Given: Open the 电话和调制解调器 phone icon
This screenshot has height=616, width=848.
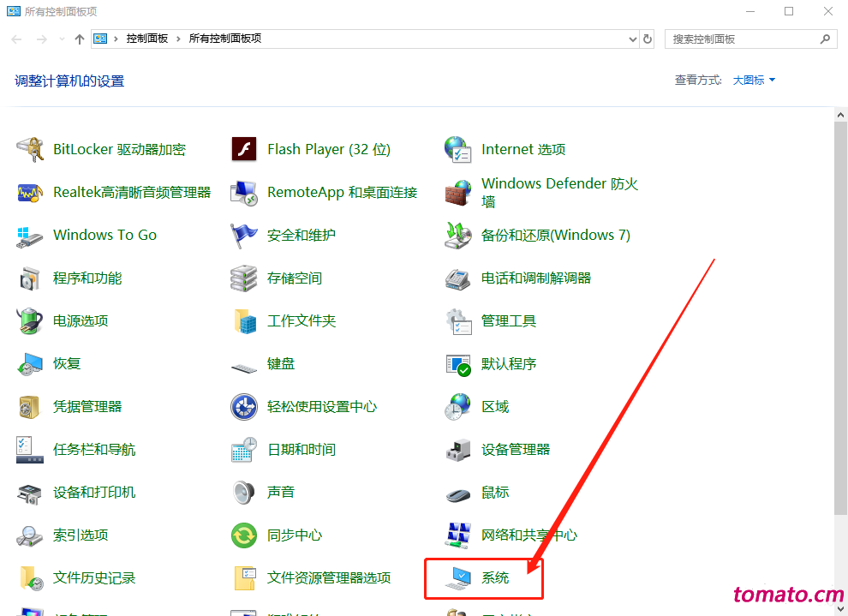Looking at the screenshot, I should point(458,278).
